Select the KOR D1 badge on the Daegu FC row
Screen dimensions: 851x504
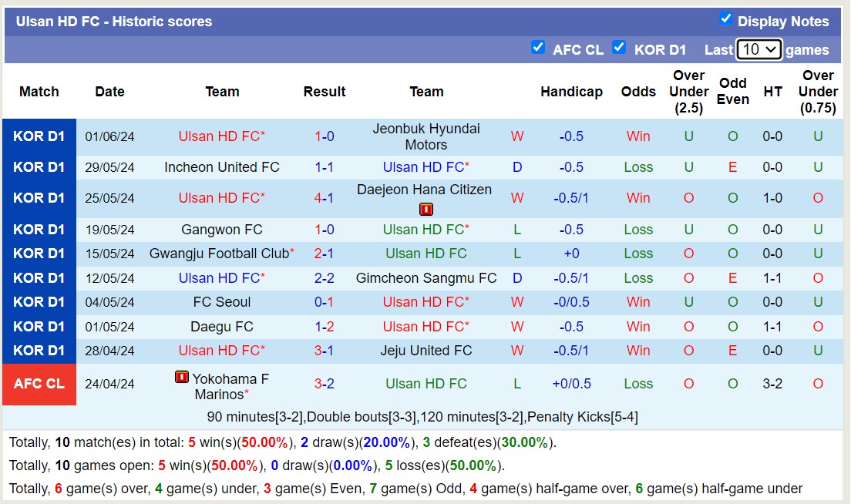click(x=39, y=326)
